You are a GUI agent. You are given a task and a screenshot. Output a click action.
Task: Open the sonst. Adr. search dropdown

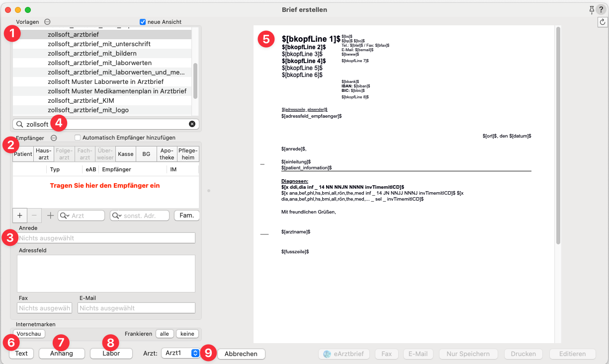coord(117,216)
